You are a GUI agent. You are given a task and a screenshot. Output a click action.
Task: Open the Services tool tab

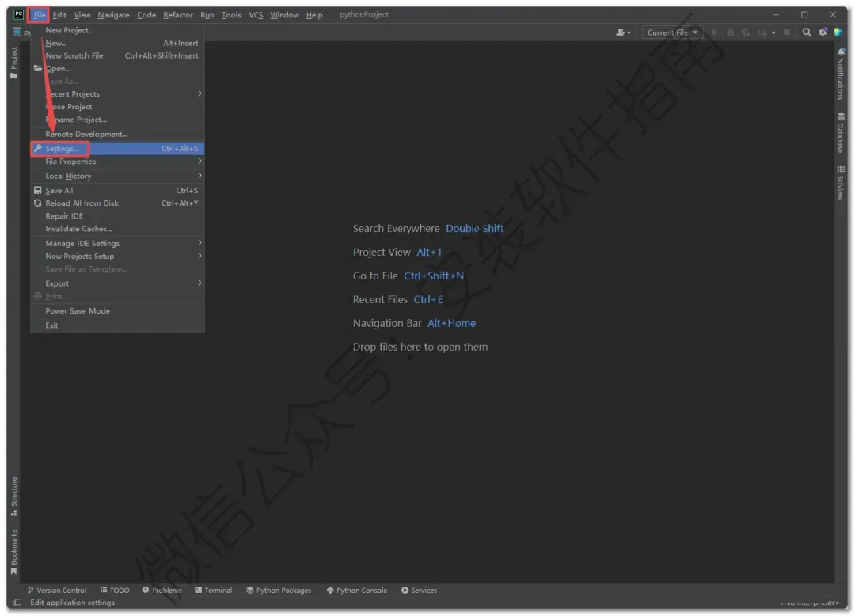pyautogui.click(x=420, y=591)
